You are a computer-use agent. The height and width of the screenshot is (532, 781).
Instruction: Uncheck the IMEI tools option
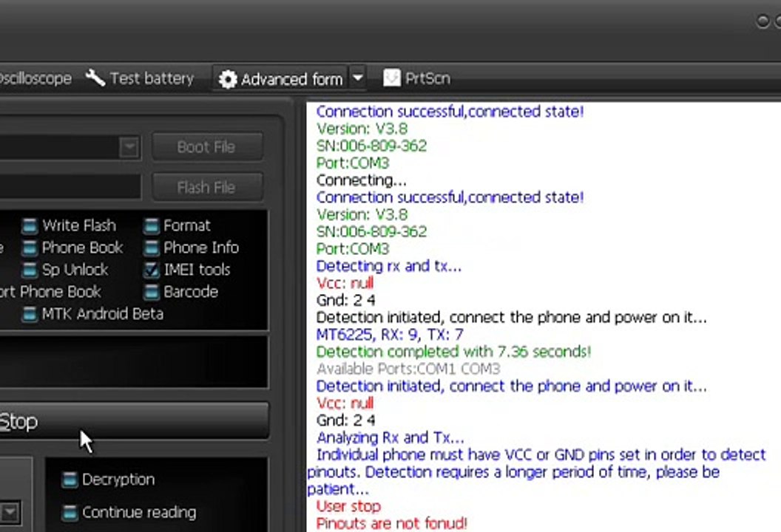(152, 269)
